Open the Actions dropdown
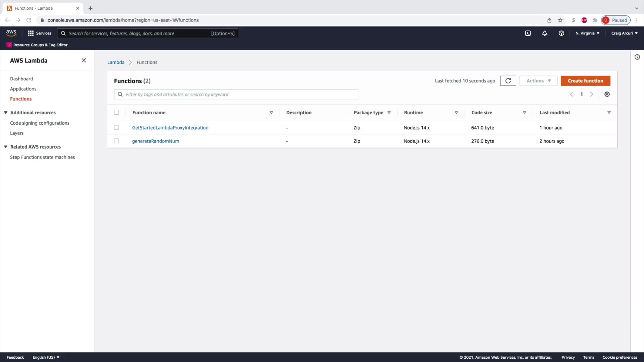The width and height of the screenshot is (644, 362). 539,81
